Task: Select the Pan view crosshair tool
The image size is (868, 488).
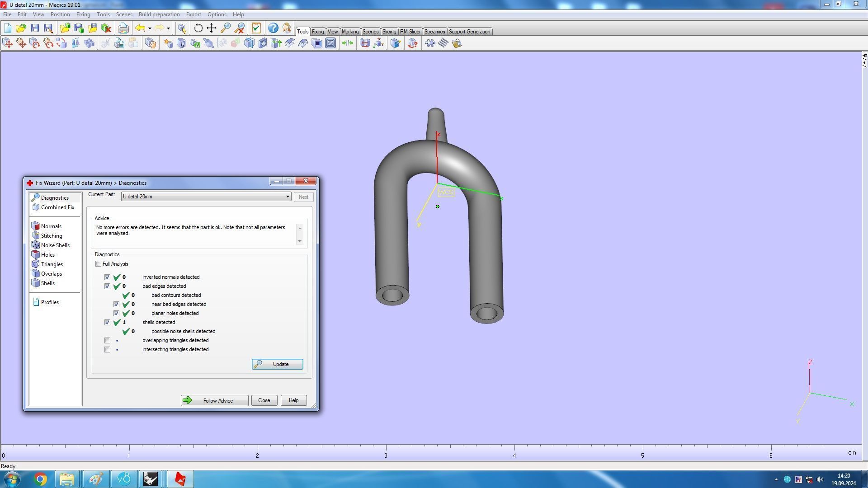Action: [x=212, y=28]
